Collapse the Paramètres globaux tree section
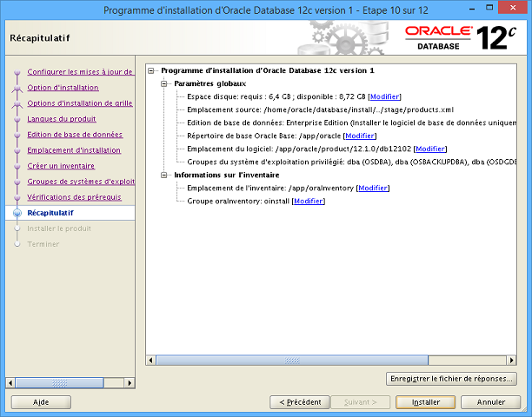This screenshot has width=532, height=417. coord(164,83)
